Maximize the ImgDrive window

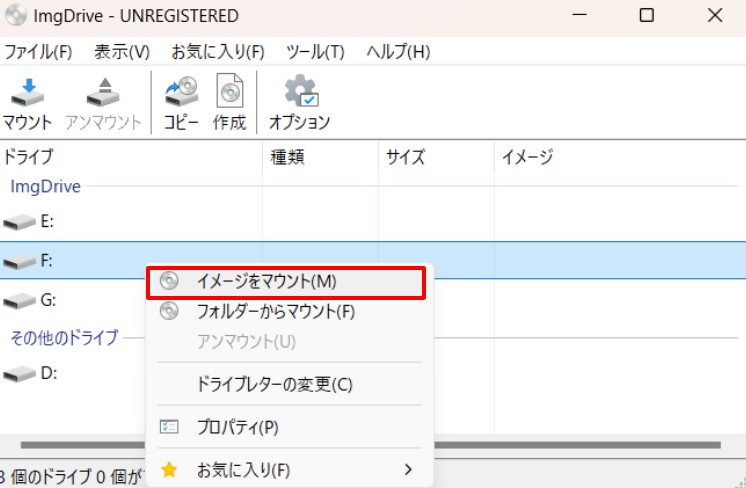click(x=647, y=15)
